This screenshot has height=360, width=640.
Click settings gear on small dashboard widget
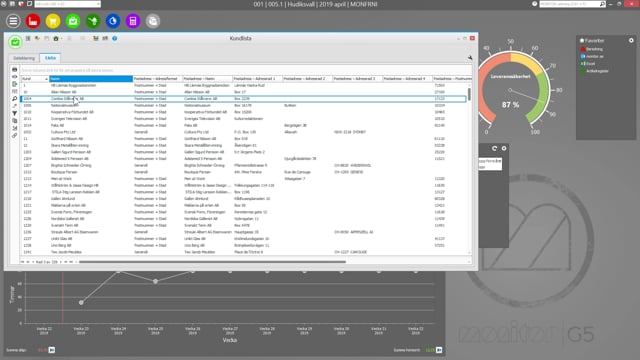[x=504, y=149]
